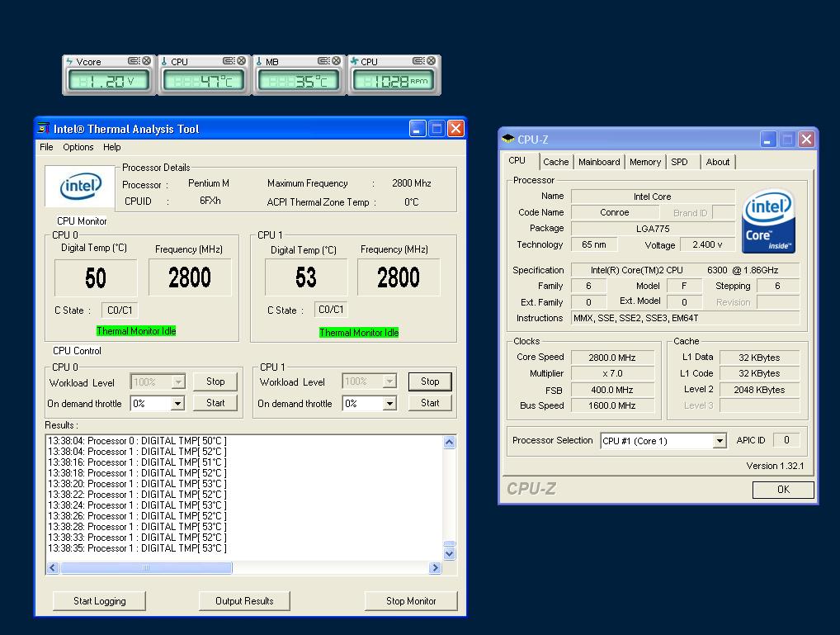Click result line 13:38:35 Processor 1
The image size is (840, 635).
(137, 548)
